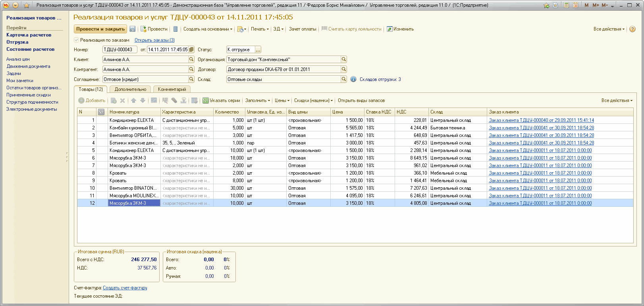644x306 pixels.
Task: Click lookup icon in Склад field
Action: coord(344,79)
